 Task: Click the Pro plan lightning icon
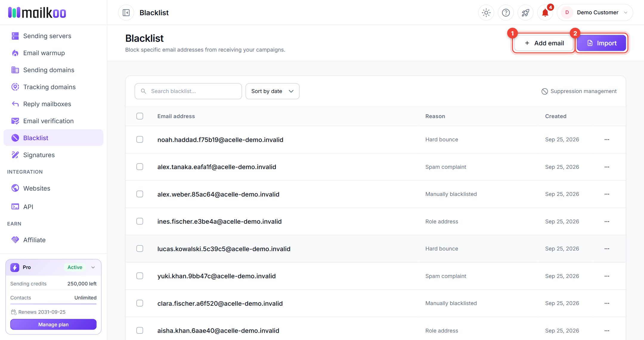tap(15, 267)
